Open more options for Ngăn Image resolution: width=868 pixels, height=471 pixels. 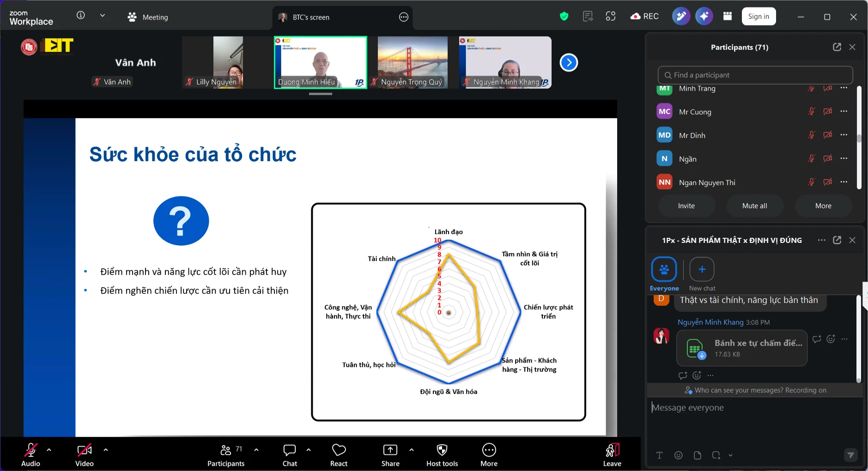click(844, 158)
